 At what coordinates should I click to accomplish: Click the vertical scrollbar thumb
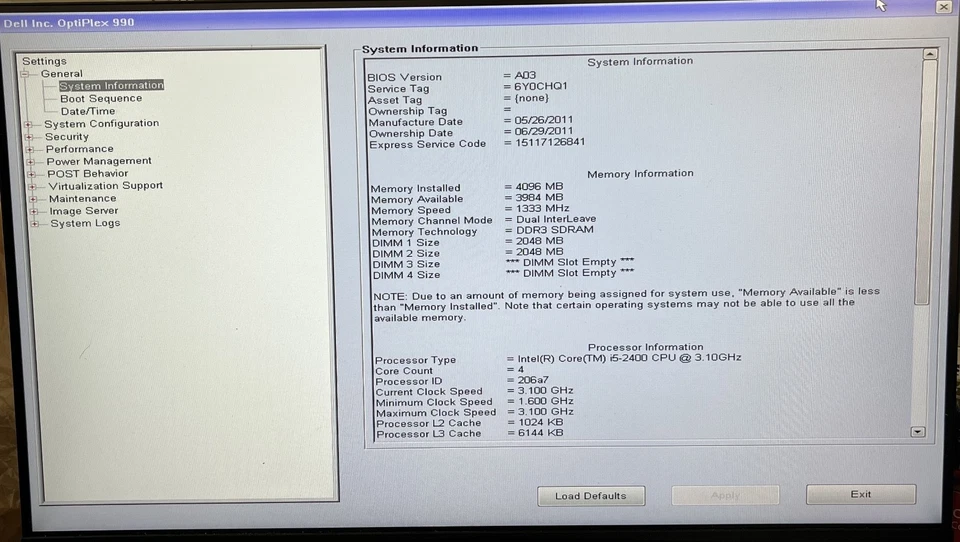924,181
